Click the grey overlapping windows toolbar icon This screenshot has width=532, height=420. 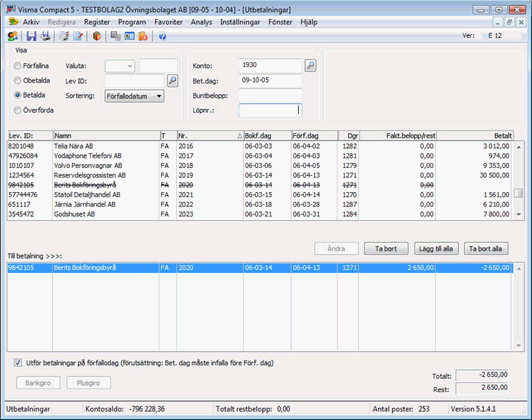pyautogui.click(x=116, y=36)
